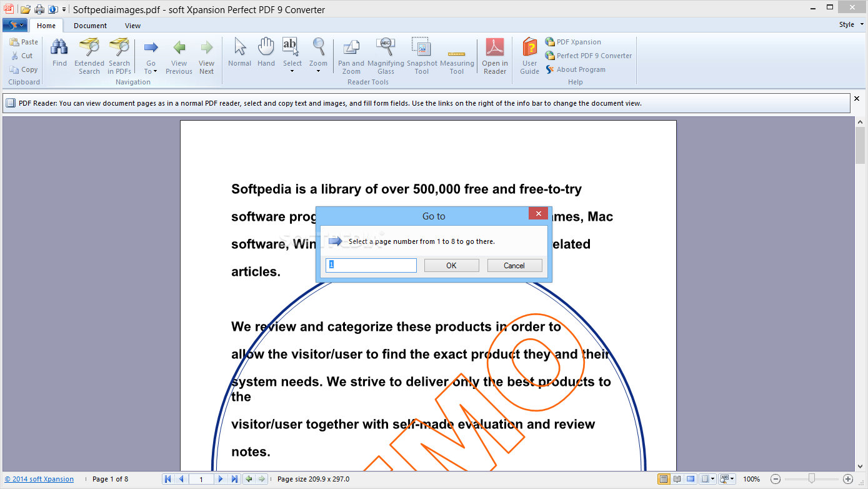Expand the Select tool dropdown
868x489 pixels.
292,71
